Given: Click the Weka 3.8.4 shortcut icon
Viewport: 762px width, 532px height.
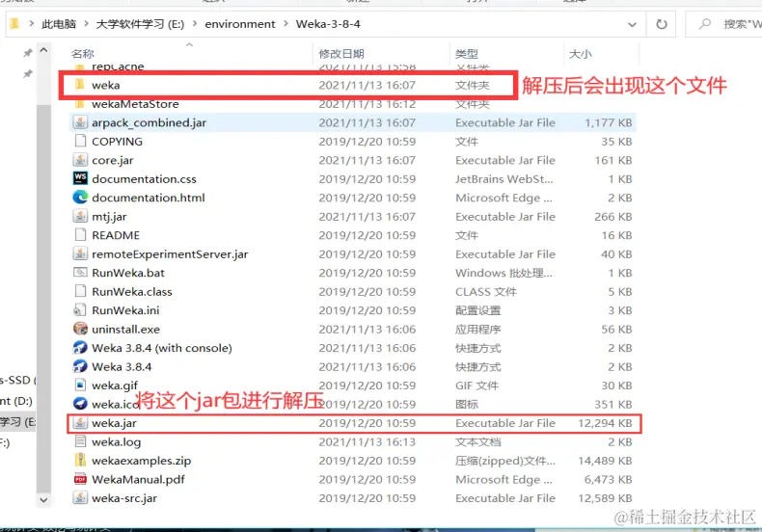Looking at the screenshot, I should [x=80, y=366].
